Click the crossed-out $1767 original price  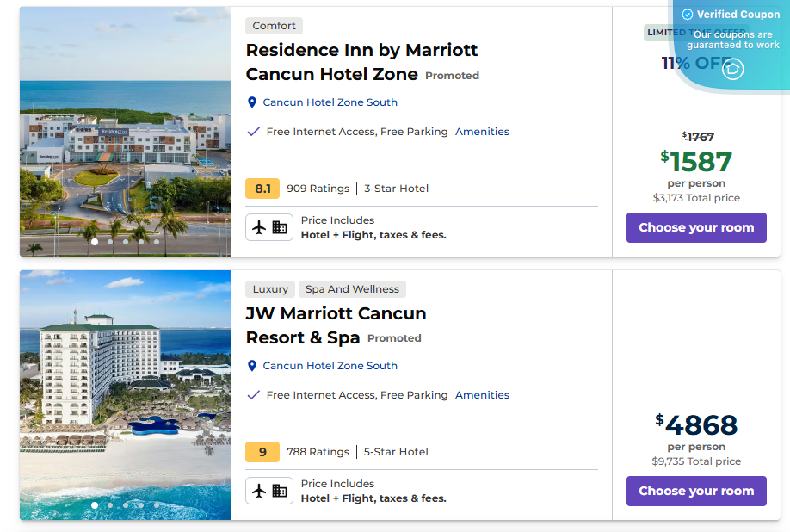(696, 134)
